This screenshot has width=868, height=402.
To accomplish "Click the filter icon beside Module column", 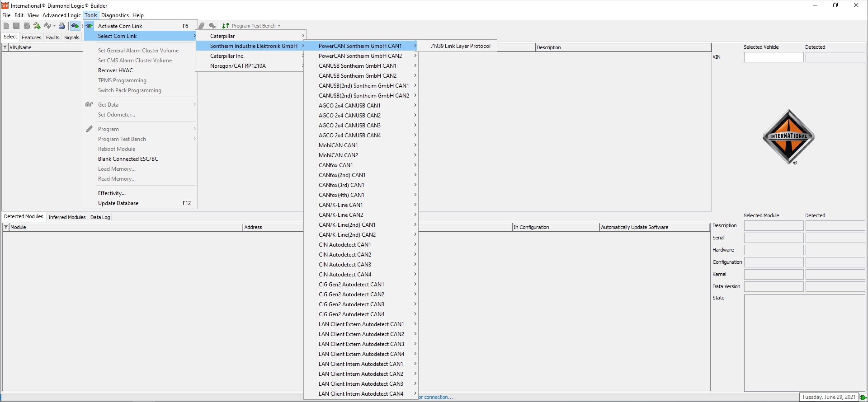I will 6,227.
